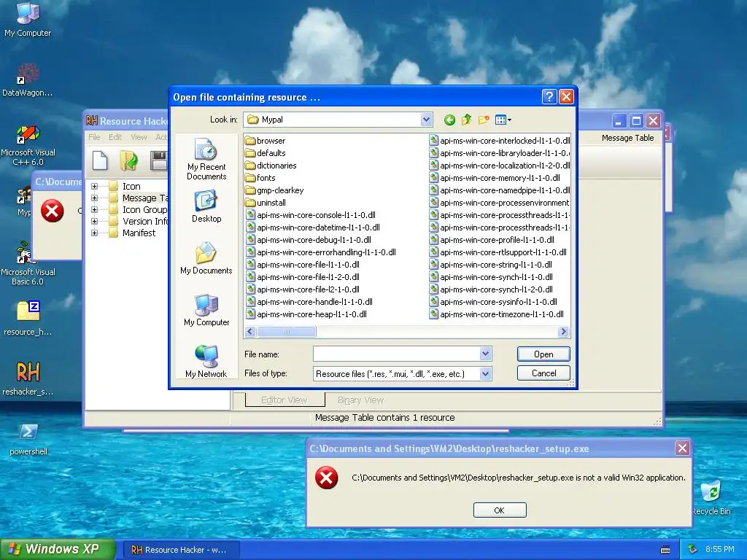Image resolution: width=747 pixels, height=560 pixels.
Task: Open Edit menu in Resource Hacker
Action: point(115,137)
